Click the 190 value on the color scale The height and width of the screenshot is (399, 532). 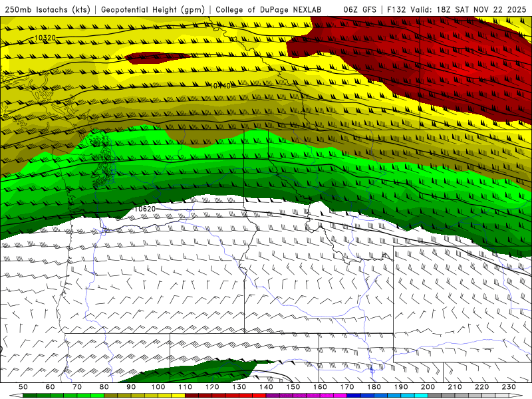point(401,387)
